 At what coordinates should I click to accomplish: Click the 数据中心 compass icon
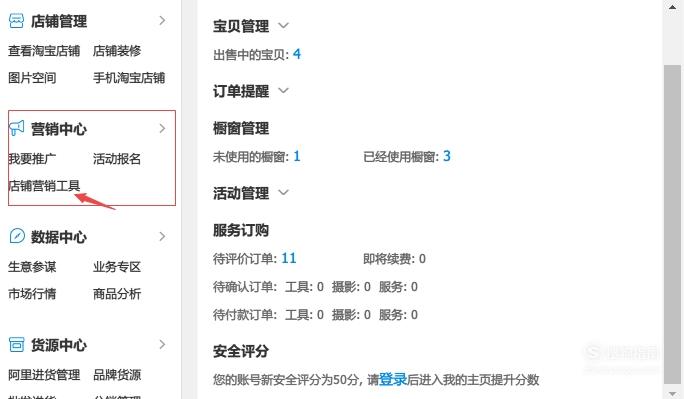17,236
